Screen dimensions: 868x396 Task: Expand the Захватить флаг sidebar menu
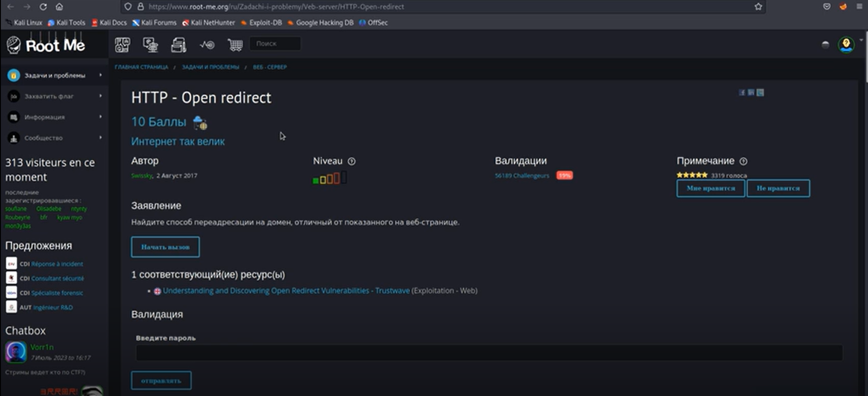[x=54, y=97]
